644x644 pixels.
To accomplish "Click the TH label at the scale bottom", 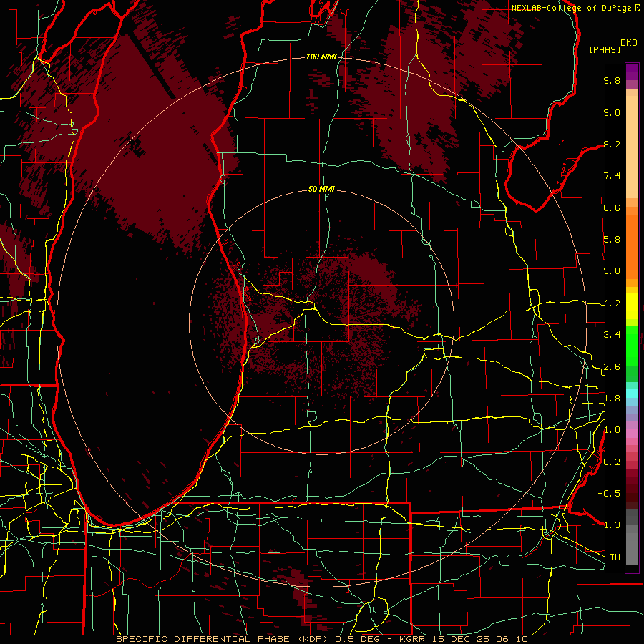I will pyautogui.click(x=615, y=557).
